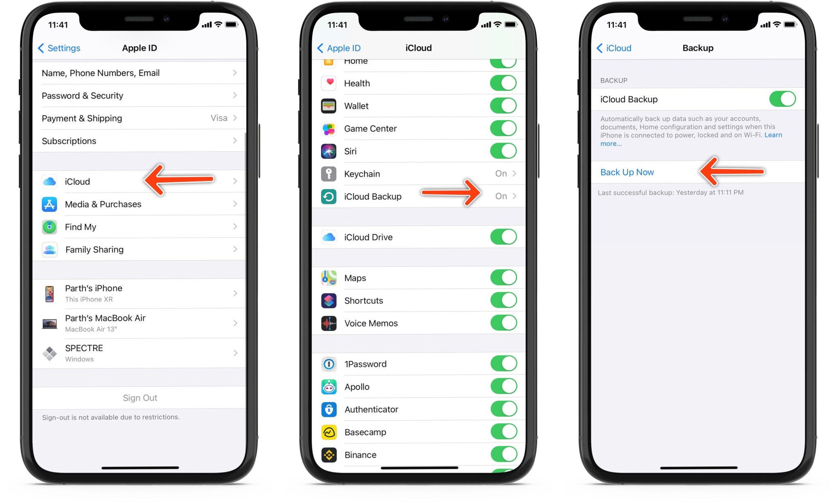
Task: Click Back Up Now button
Action: coord(629,172)
